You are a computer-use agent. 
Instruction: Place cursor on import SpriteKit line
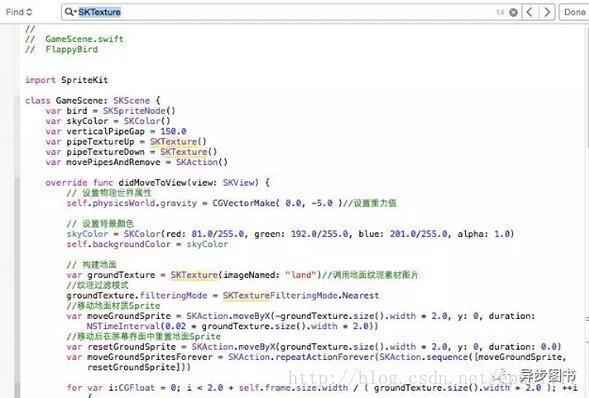[66, 80]
